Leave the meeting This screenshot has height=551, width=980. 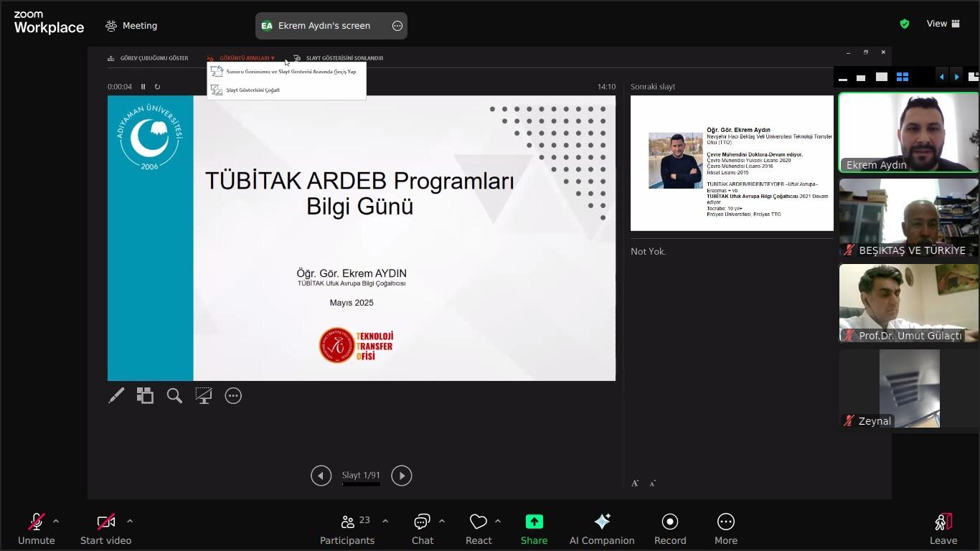click(x=943, y=529)
